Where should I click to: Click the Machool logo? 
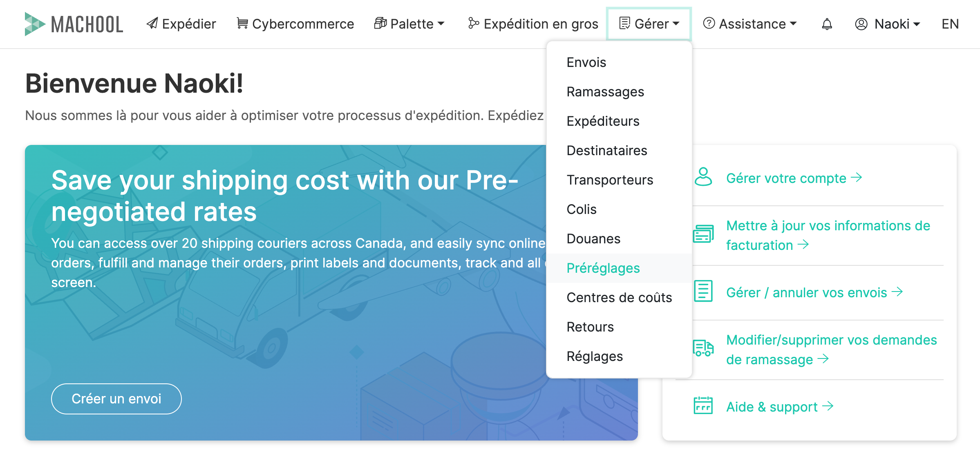tap(74, 24)
